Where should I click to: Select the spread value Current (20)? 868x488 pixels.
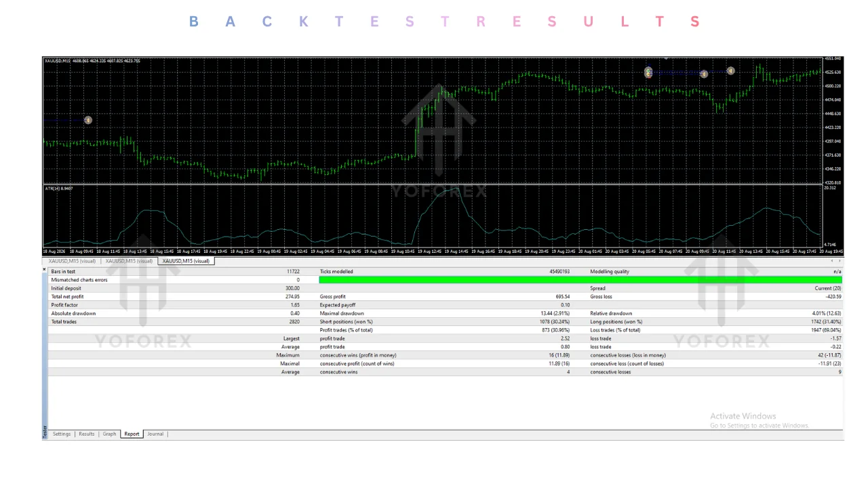click(827, 288)
